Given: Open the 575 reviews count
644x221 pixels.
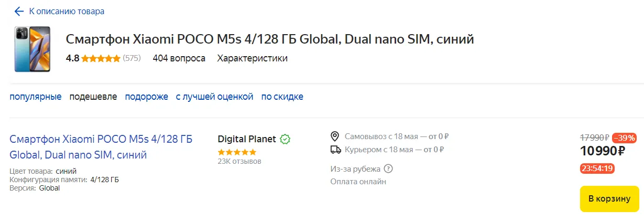Looking at the screenshot, I should [132, 58].
